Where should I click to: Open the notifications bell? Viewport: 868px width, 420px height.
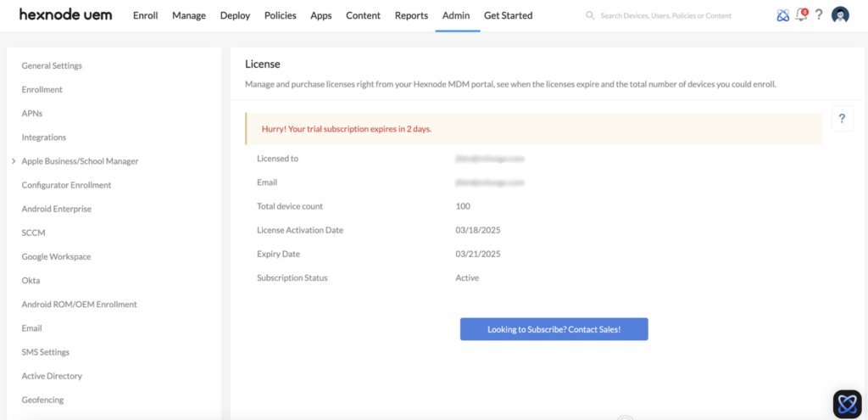click(x=801, y=15)
